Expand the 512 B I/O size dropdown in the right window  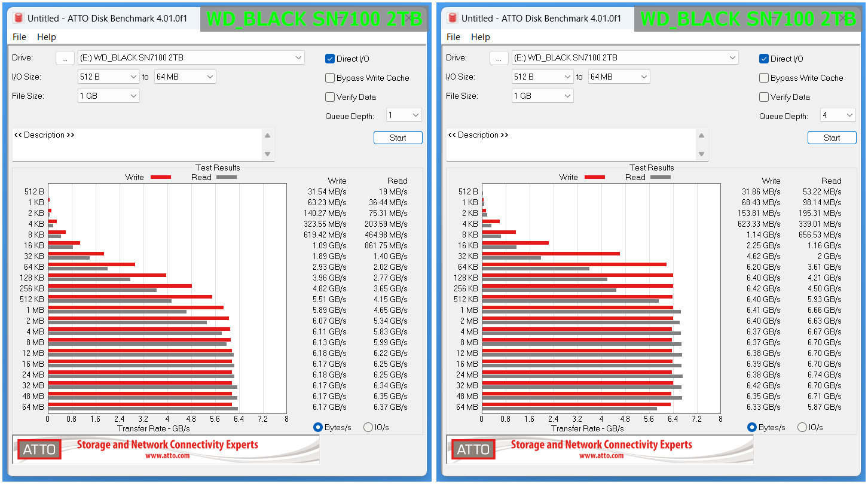pos(542,77)
